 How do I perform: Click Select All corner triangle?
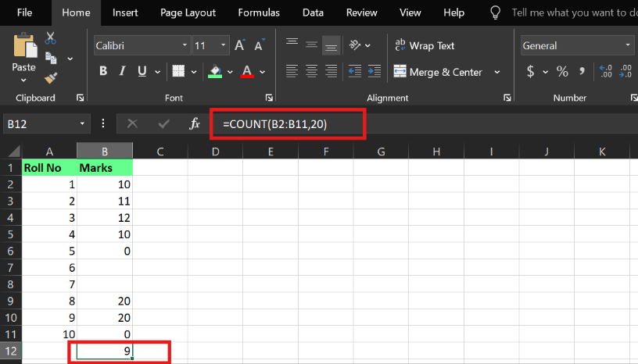13,152
